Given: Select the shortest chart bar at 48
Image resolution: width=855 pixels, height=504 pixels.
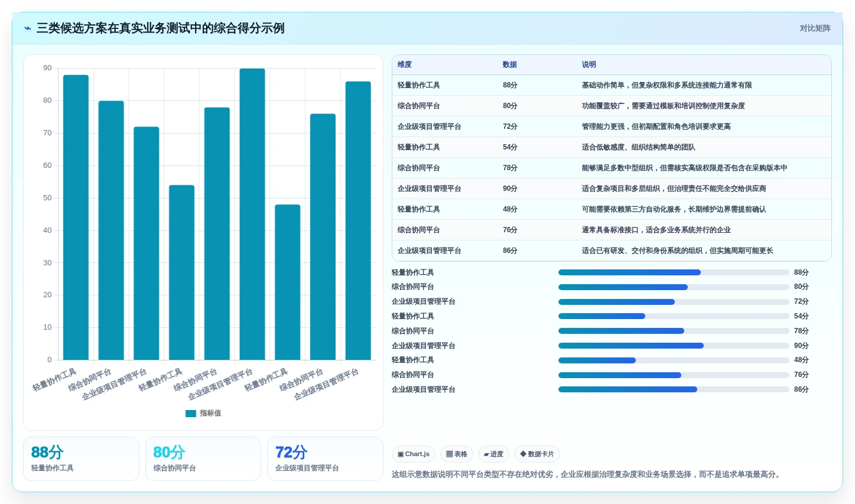Looking at the screenshot, I should coord(288,282).
